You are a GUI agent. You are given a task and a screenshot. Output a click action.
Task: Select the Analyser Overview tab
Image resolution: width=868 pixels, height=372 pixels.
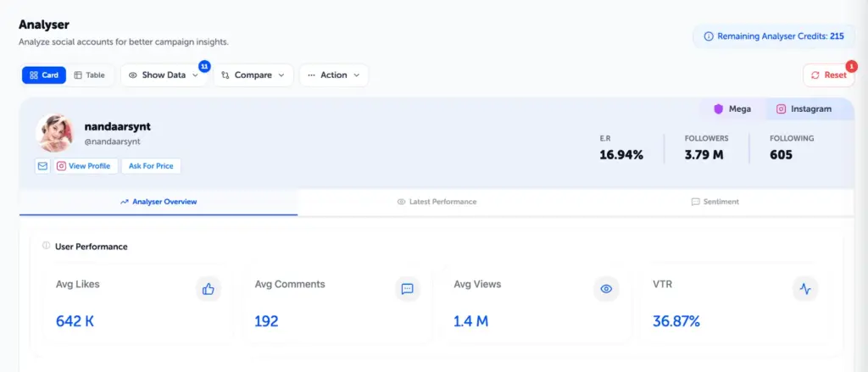coord(159,202)
